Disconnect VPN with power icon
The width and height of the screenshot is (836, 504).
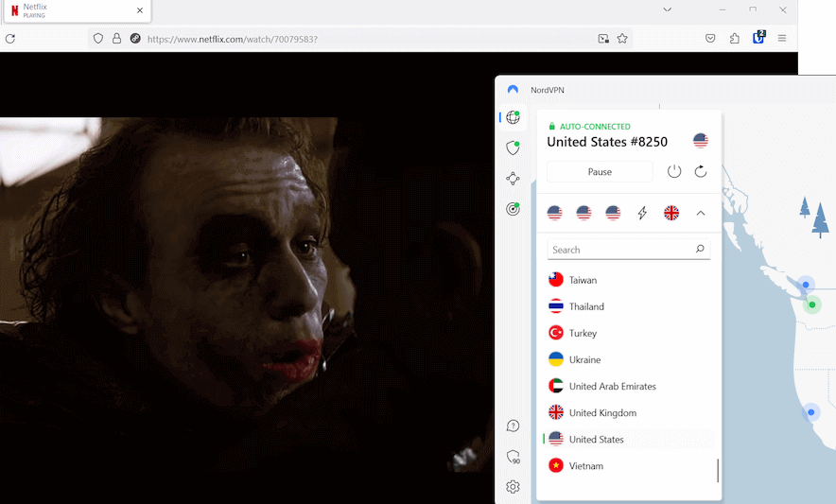coord(674,171)
